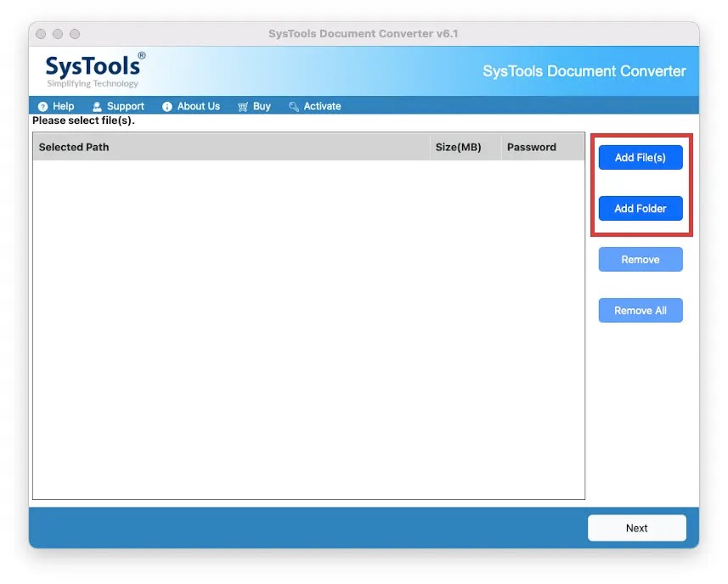Click the Add File(s) button
Screen dimensions: 728x584
tap(641, 158)
